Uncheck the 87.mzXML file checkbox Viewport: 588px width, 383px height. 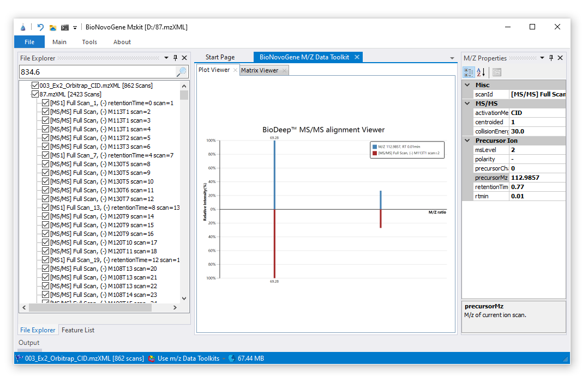[x=35, y=94]
